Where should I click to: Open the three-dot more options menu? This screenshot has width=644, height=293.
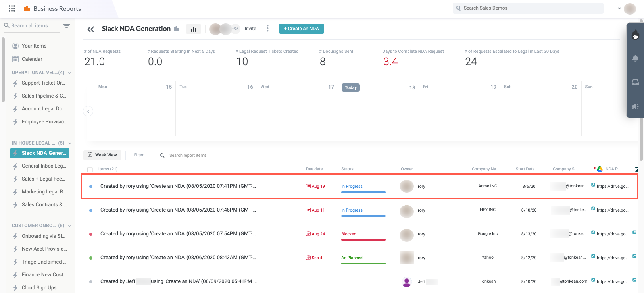[x=267, y=29]
